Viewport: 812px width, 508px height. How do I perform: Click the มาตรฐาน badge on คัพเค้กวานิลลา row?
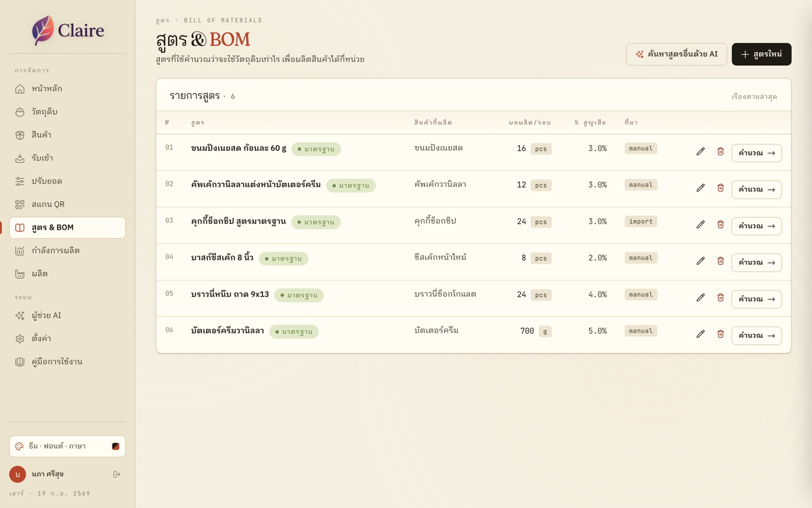click(x=351, y=186)
